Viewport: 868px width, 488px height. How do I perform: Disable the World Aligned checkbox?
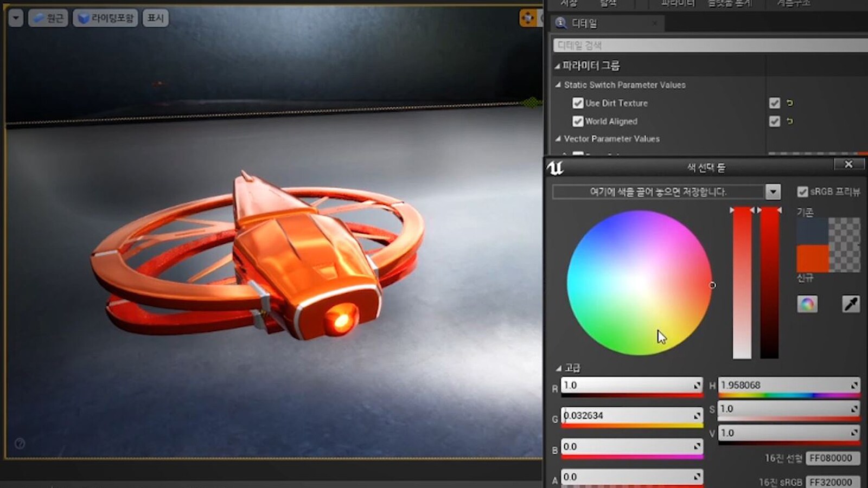[578, 121]
